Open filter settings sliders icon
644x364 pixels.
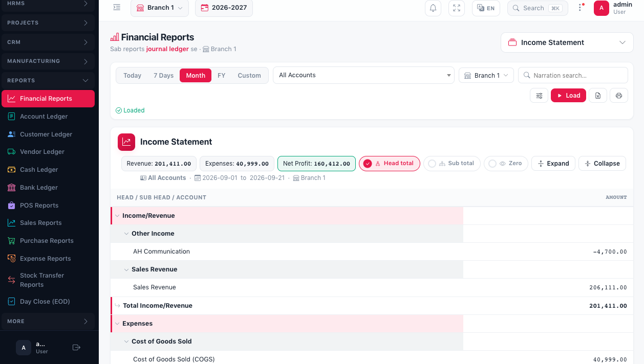pyautogui.click(x=539, y=96)
